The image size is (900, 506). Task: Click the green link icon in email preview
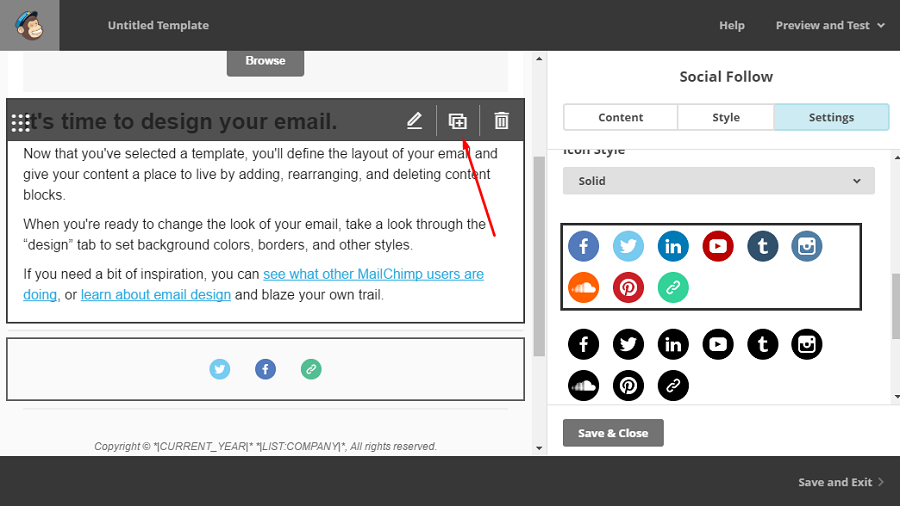coord(311,369)
